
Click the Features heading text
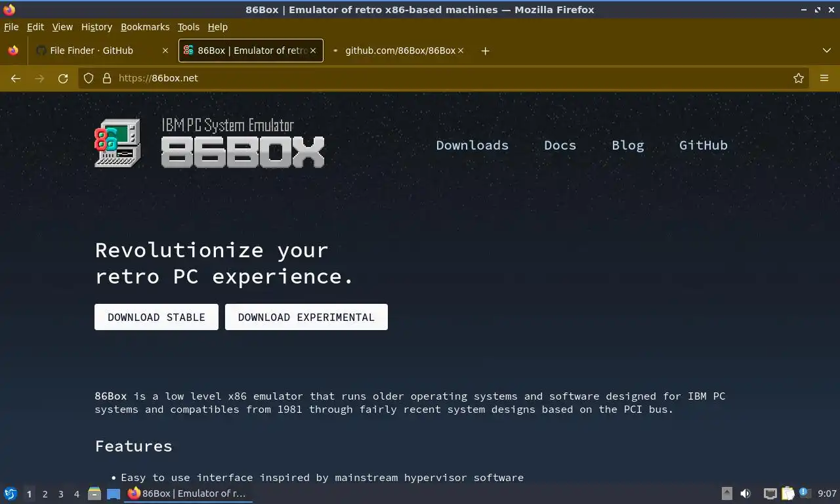134,446
